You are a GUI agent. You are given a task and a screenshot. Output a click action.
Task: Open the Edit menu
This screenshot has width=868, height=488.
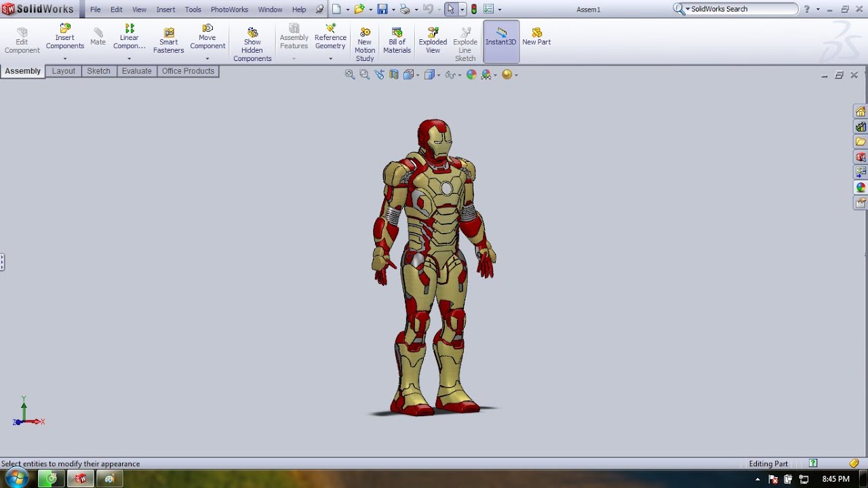tap(117, 9)
